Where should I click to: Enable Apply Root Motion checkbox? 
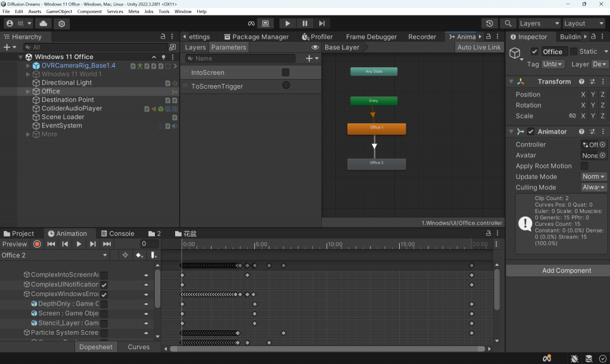(x=584, y=166)
